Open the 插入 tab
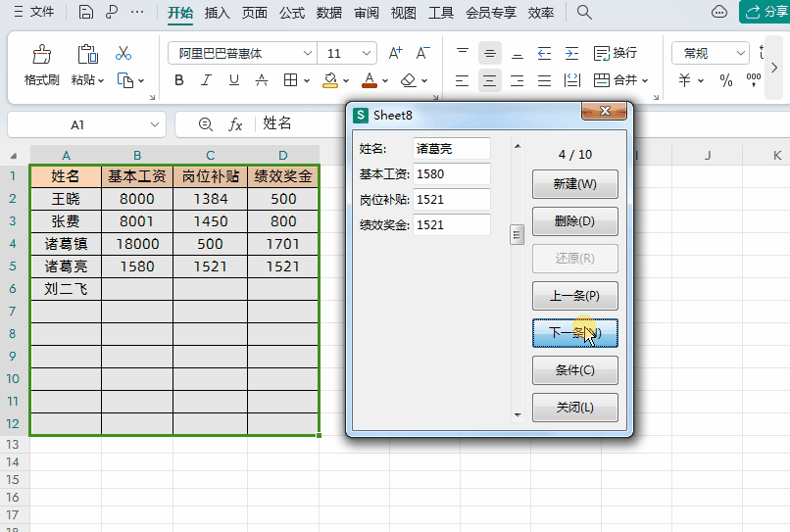The width and height of the screenshot is (790, 532). 218,13
